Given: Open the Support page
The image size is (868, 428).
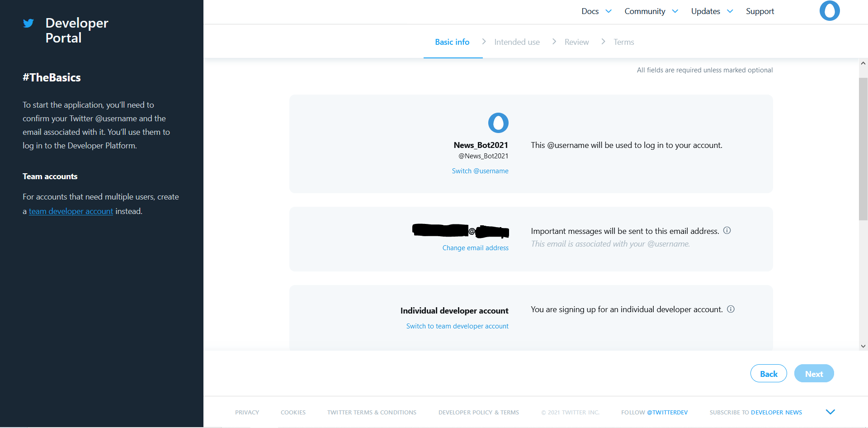Looking at the screenshot, I should (x=760, y=11).
